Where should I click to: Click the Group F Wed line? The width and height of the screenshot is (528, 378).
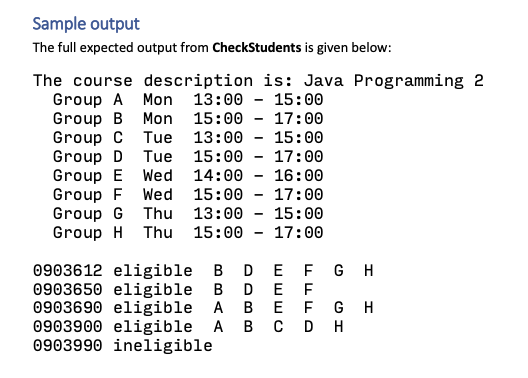click(x=188, y=195)
